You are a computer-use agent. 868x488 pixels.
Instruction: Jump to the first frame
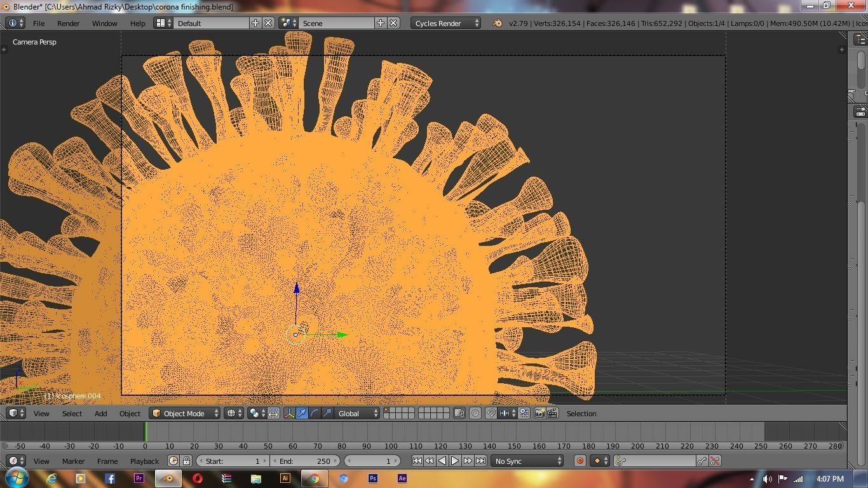pos(417,461)
